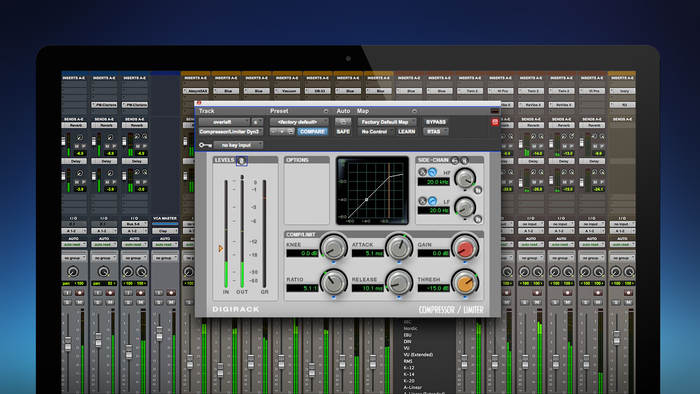Image resolution: width=700 pixels, height=394 pixels.
Task: Select VU (Extended) in meter type list
Action: [418, 355]
